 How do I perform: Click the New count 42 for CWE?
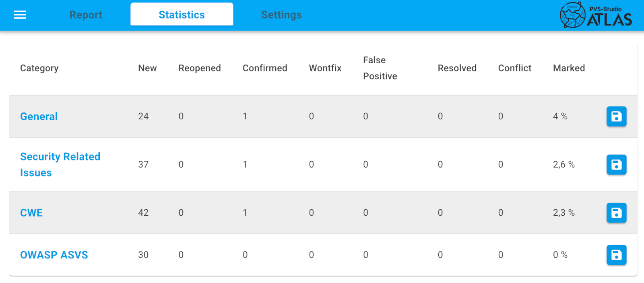tap(143, 213)
